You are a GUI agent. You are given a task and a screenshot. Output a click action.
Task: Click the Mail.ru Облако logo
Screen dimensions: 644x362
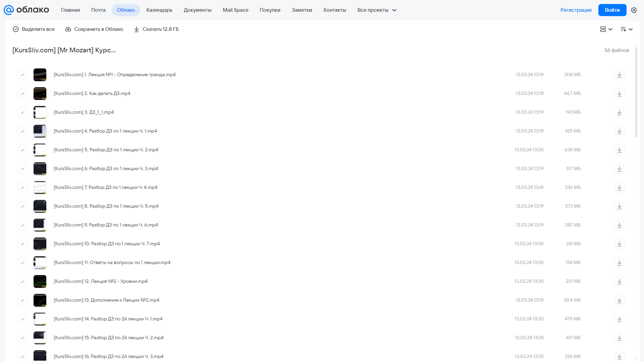[27, 10]
